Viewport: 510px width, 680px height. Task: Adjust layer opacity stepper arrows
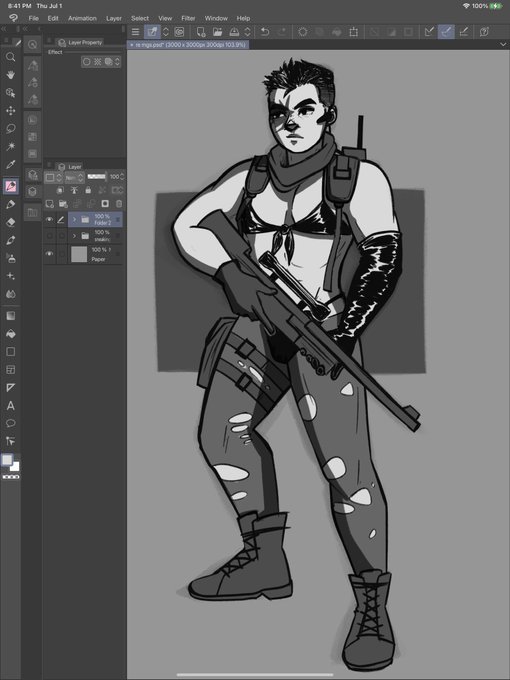pyautogui.click(x=122, y=177)
